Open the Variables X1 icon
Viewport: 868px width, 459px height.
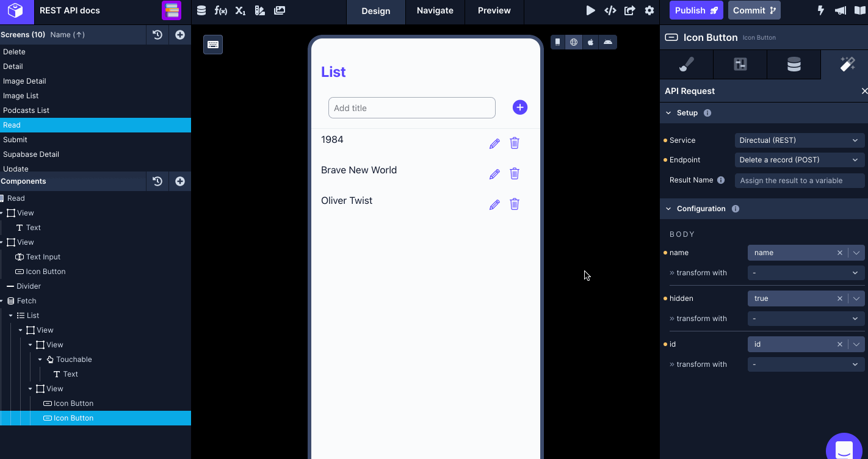(241, 10)
